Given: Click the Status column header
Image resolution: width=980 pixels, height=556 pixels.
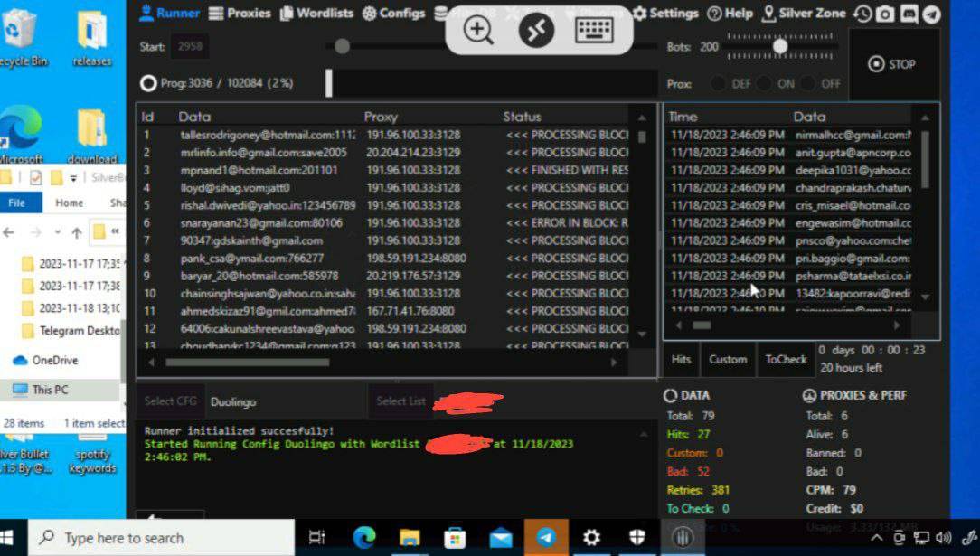Looking at the screenshot, I should (x=522, y=117).
